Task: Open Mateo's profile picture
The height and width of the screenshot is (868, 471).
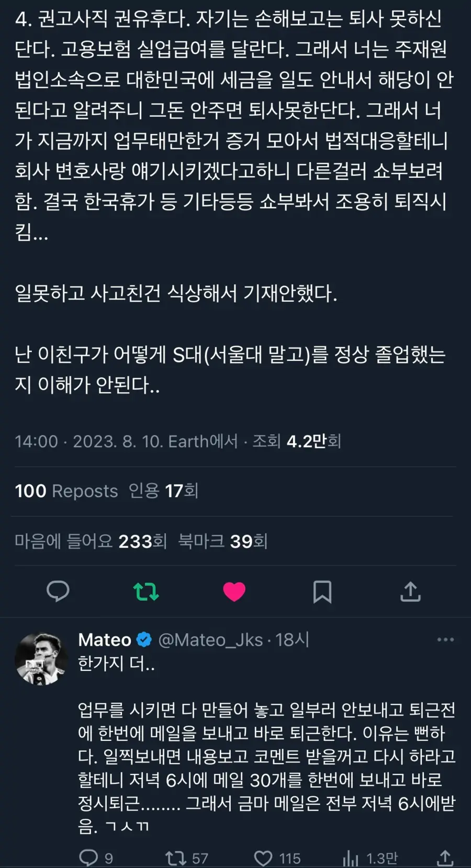Action: pos(42,659)
